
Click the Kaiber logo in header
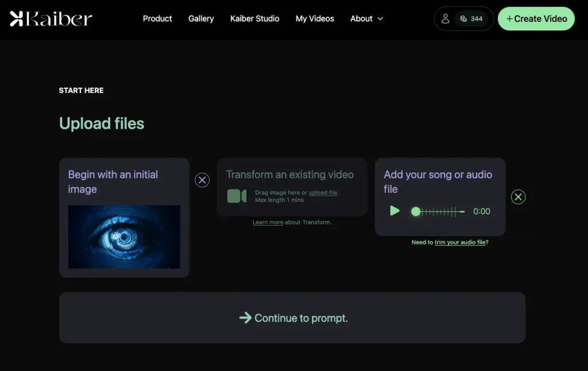(x=51, y=19)
